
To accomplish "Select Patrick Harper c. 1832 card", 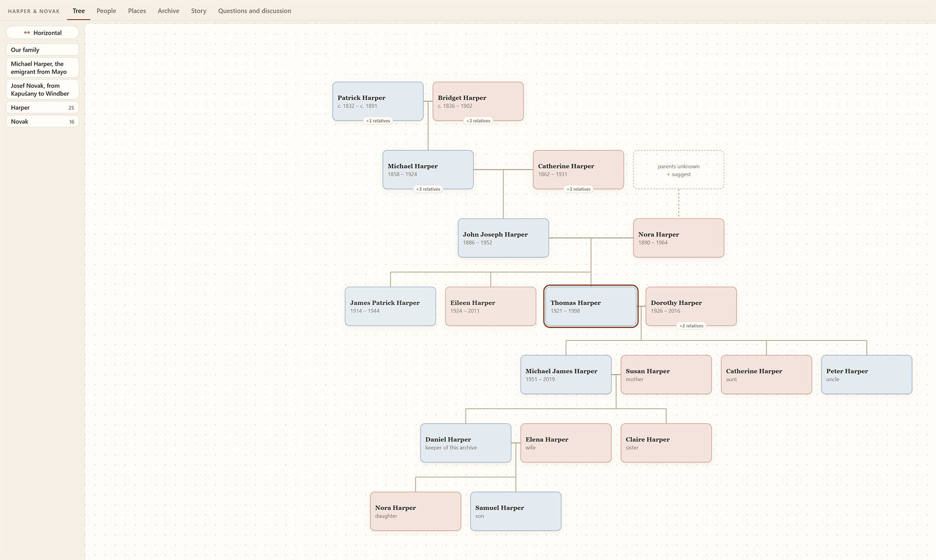I will pyautogui.click(x=378, y=101).
